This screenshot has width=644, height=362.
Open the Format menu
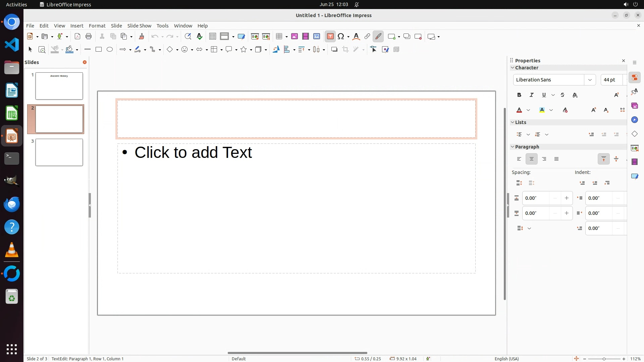click(x=97, y=26)
